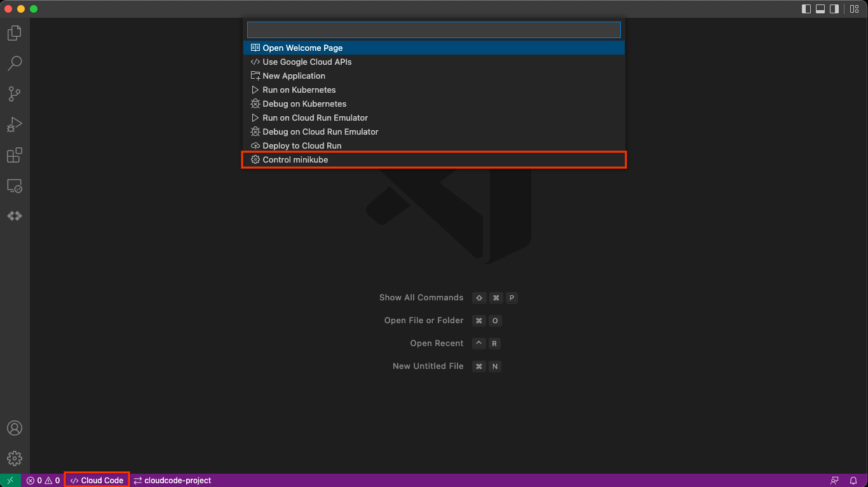Viewport: 868px width, 487px height.
Task: Click the Open File or Folder hint
Action: 424,321
